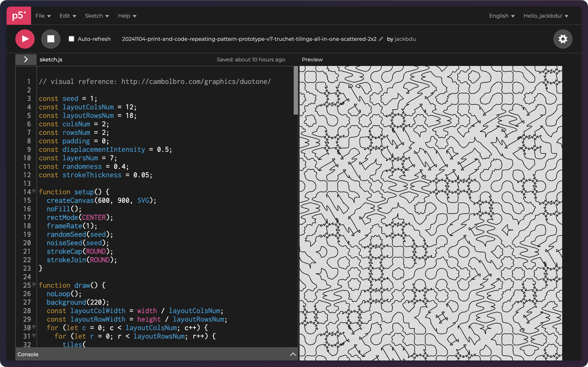This screenshot has width=588, height=367.
Task: Open the settings gear
Action: pyautogui.click(x=563, y=39)
